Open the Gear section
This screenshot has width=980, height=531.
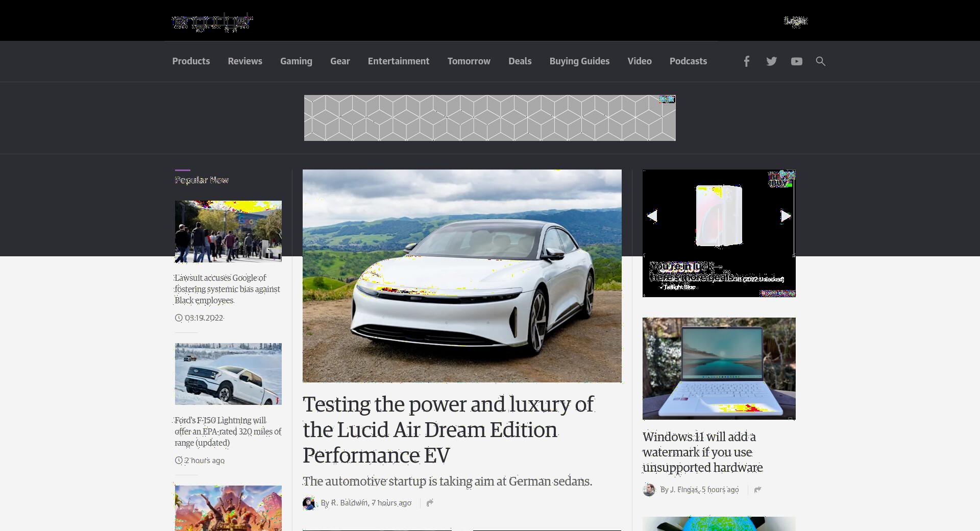tap(340, 61)
